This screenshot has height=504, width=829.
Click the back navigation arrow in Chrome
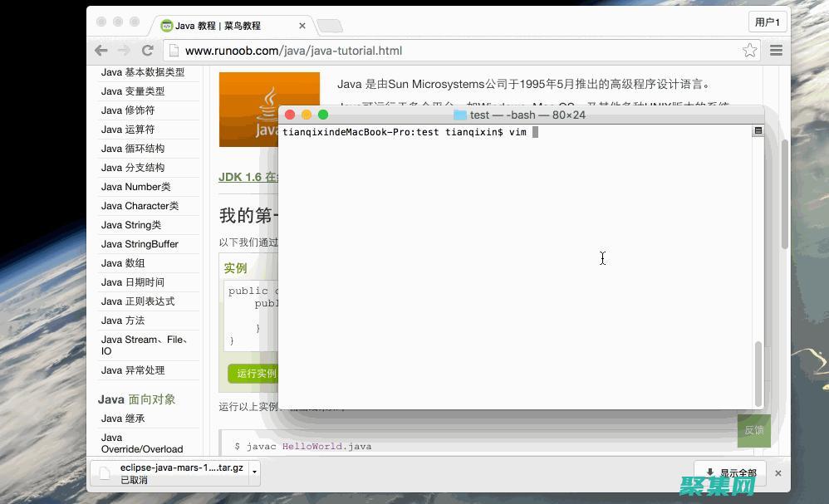tap(101, 51)
